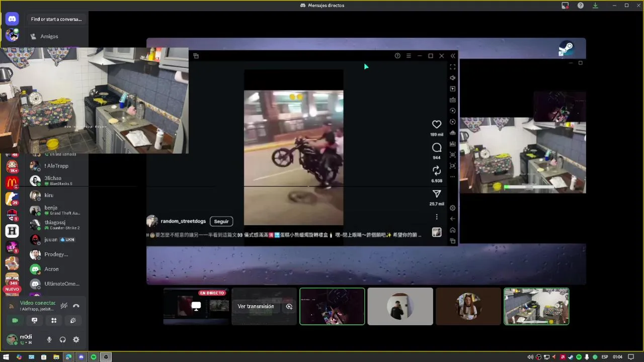Toggle emulator fullscreen icon
Viewport: 644px width, 362px height.
click(453, 67)
